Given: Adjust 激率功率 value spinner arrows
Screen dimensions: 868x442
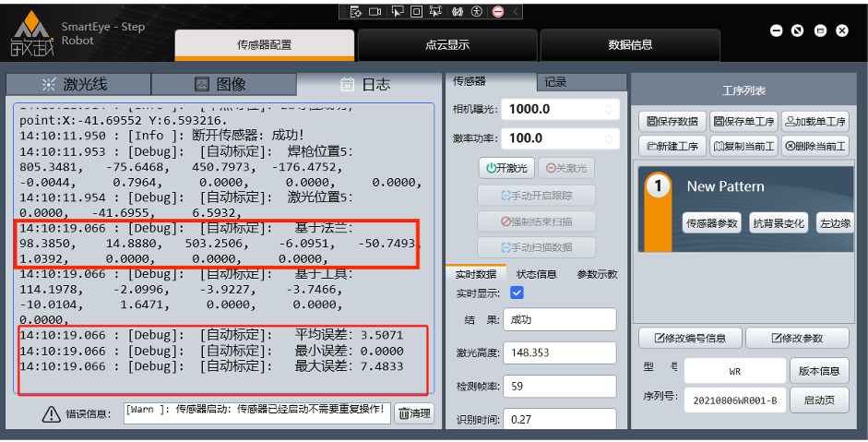Looking at the screenshot, I should (609, 138).
